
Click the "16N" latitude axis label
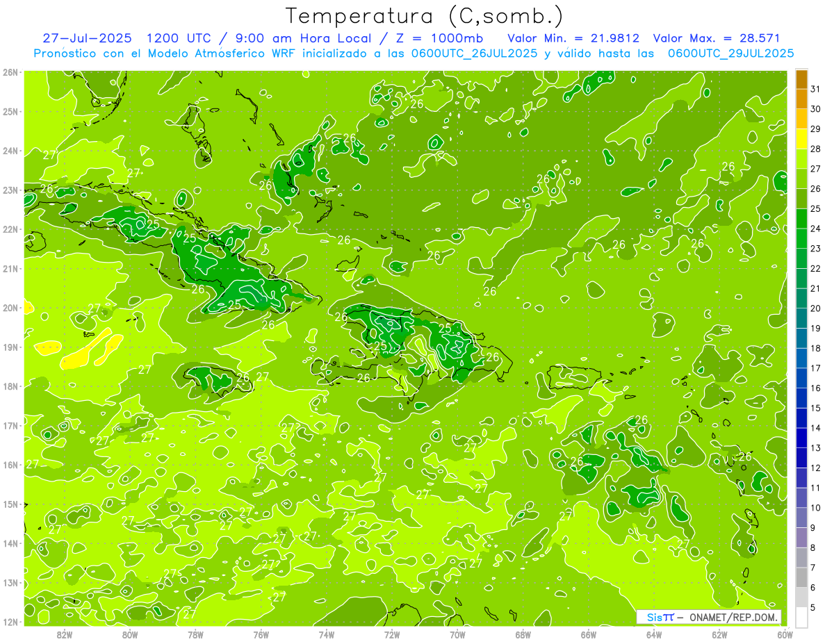tap(10, 465)
